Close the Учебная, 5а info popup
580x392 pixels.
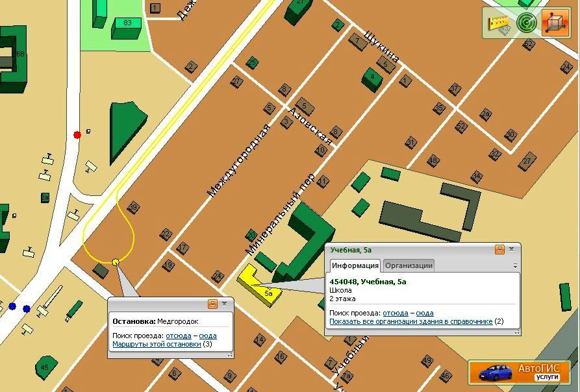(x=512, y=249)
